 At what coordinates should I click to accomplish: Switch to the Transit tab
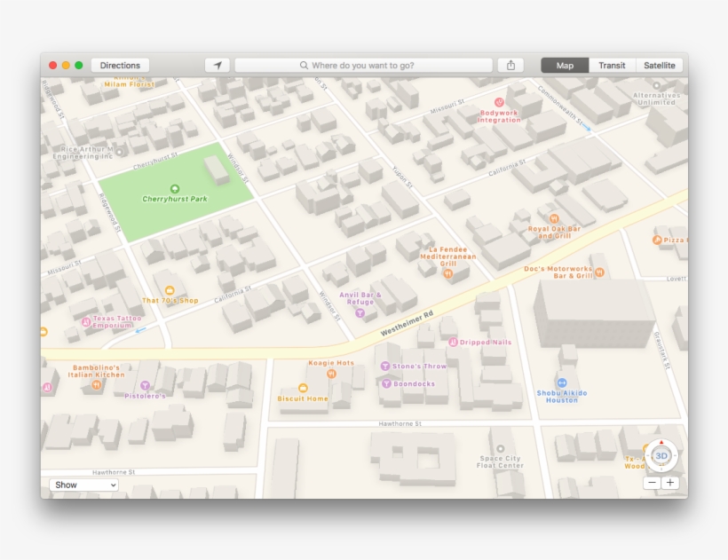(612, 64)
